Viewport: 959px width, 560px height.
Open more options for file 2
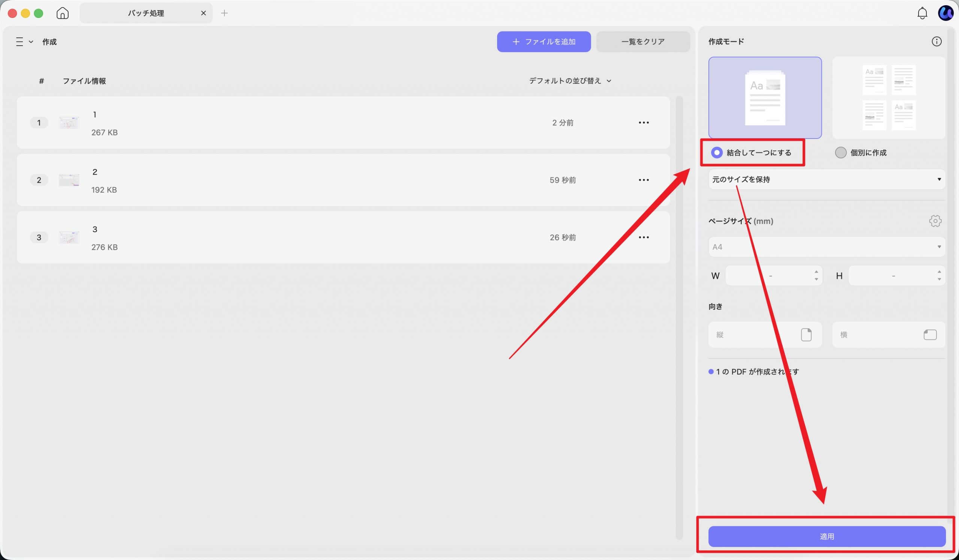644,180
